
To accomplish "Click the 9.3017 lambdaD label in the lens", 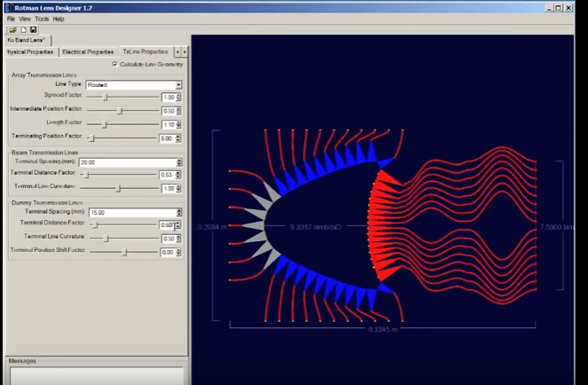I will [316, 227].
